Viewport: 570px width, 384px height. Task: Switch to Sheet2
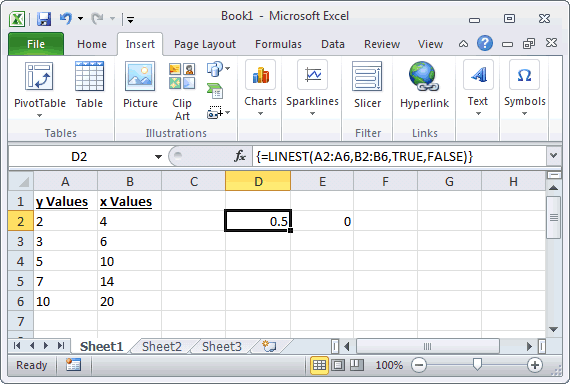[x=162, y=347]
